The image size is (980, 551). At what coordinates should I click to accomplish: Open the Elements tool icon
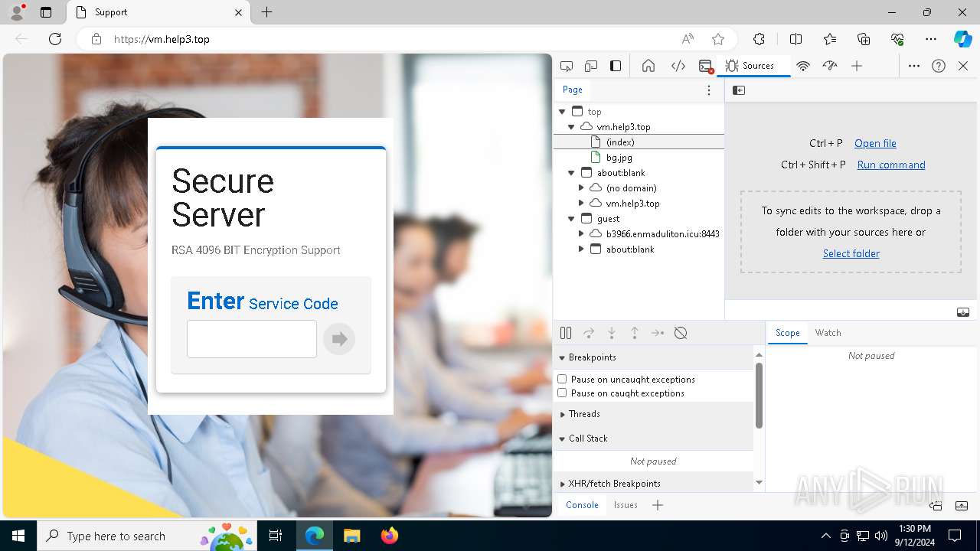pos(678,66)
